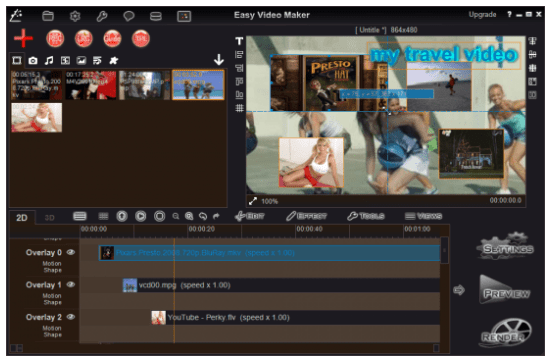
Task: Click Shape under Overlay 1
Action: (x=53, y=302)
